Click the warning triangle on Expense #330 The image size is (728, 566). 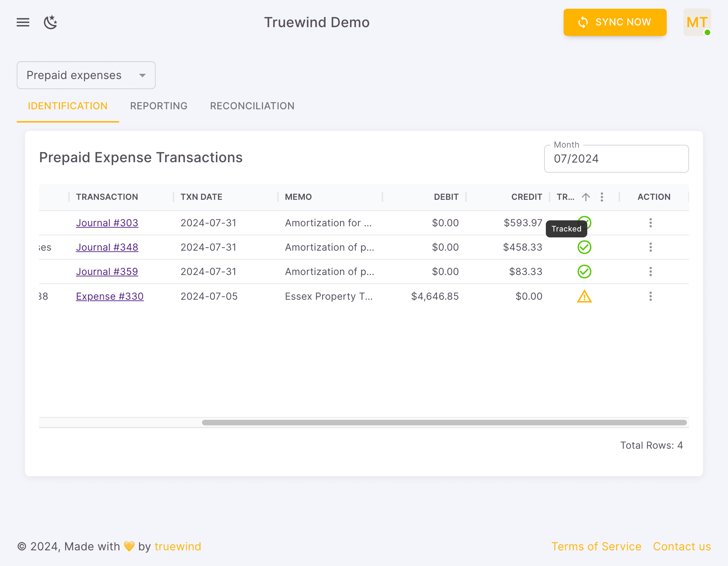pos(584,296)
